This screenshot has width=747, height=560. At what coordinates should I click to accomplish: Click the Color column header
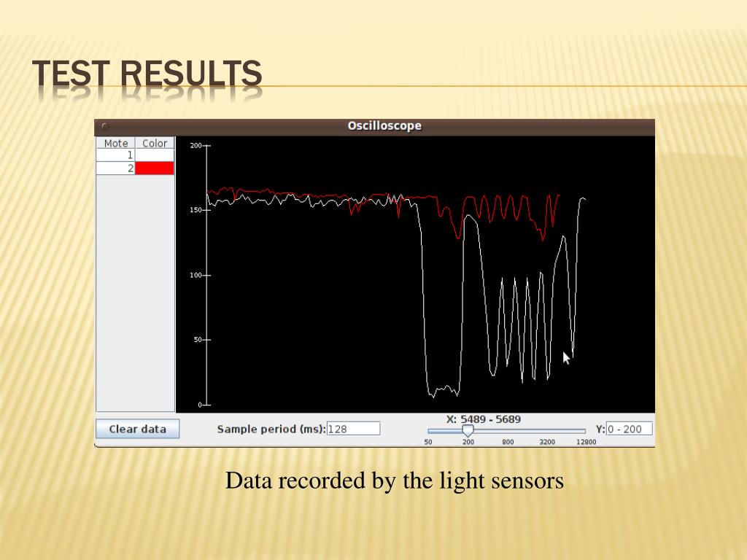click(155, 144)
